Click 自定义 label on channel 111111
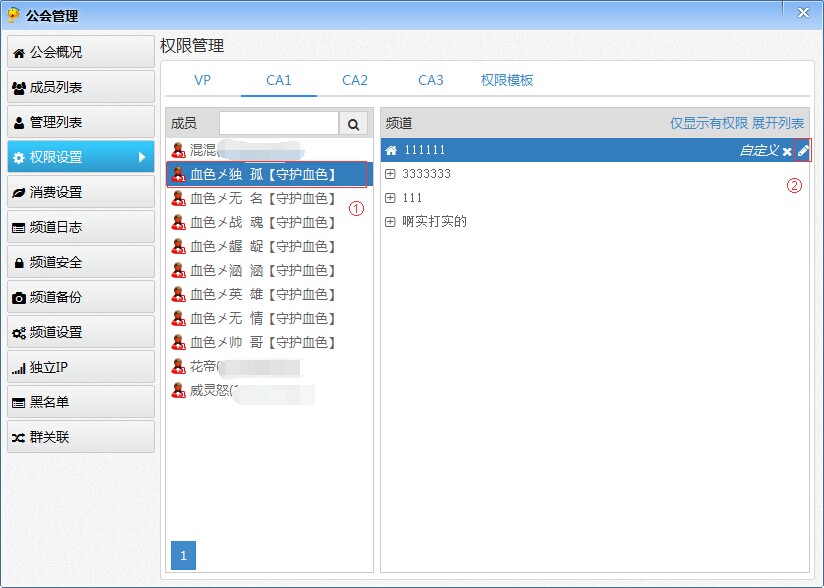This screenshot has height=588, width=824. coord(759,151)
